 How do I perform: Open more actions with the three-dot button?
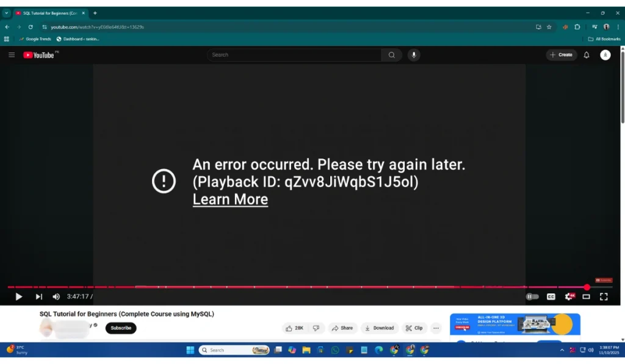coord(436,328)
